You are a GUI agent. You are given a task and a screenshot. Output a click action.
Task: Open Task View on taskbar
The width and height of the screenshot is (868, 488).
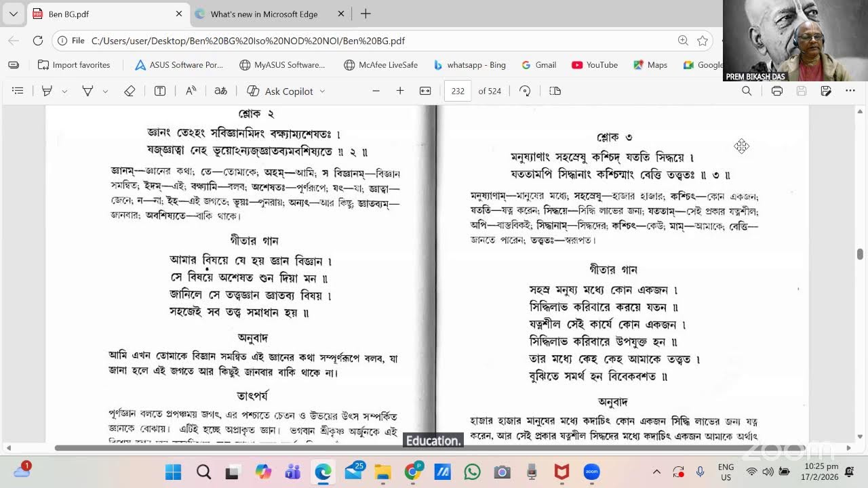[x=233, y=472]
